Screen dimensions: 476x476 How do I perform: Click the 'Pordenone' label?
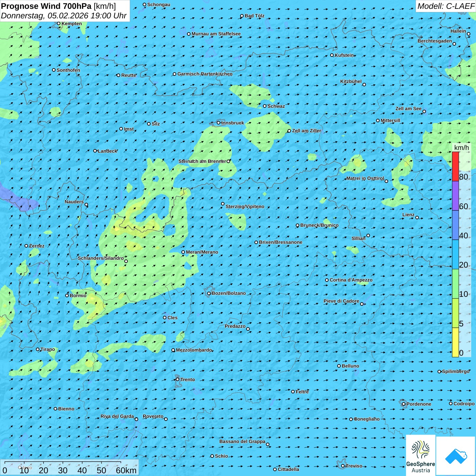419,404
